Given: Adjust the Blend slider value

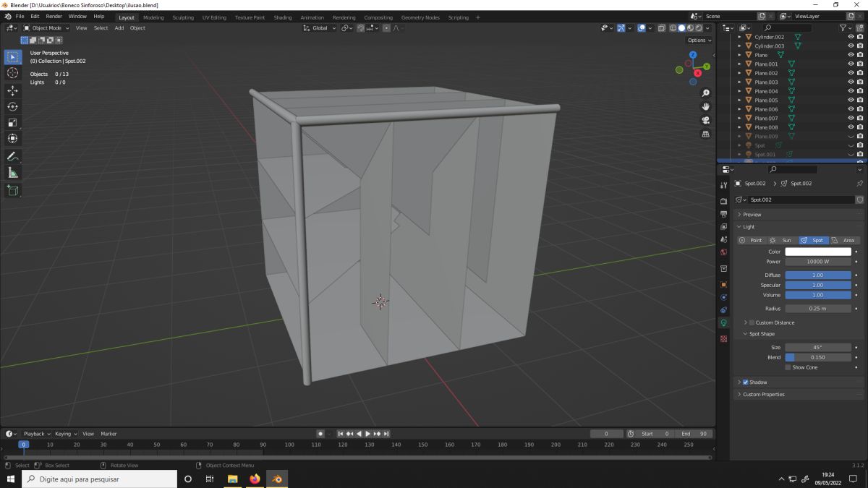Looking at the screenshot, I should pyautogui.click(x=818, y=357).
